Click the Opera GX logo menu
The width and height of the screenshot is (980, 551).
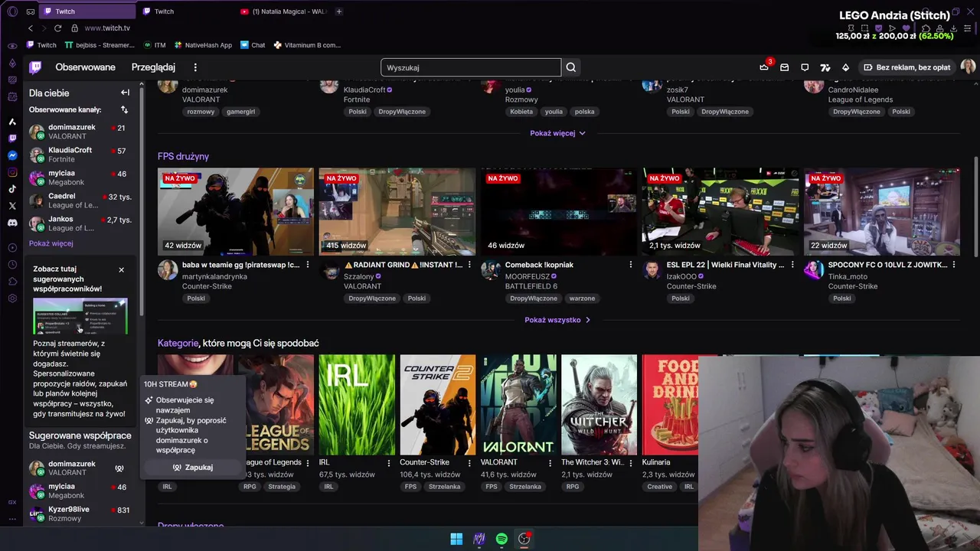(x=12, y=11)
